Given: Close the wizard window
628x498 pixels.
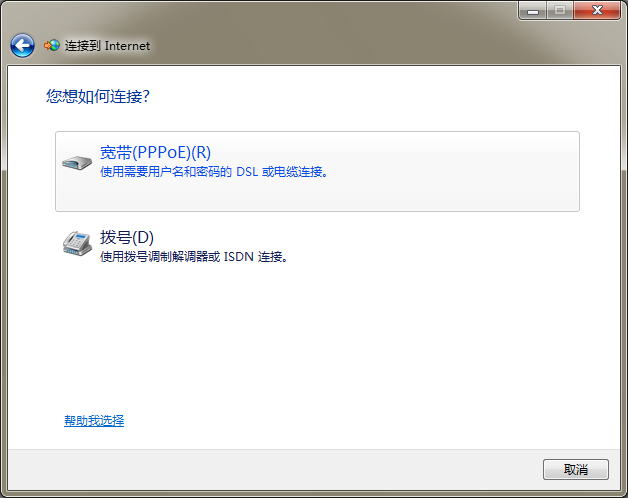Looking at the screenshot, I should click(x=597, y=10).
